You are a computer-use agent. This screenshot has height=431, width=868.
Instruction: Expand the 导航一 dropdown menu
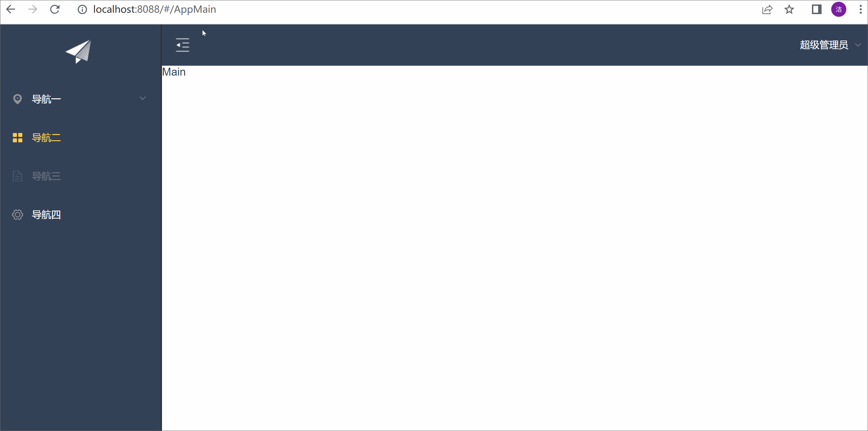click(80, 99)
